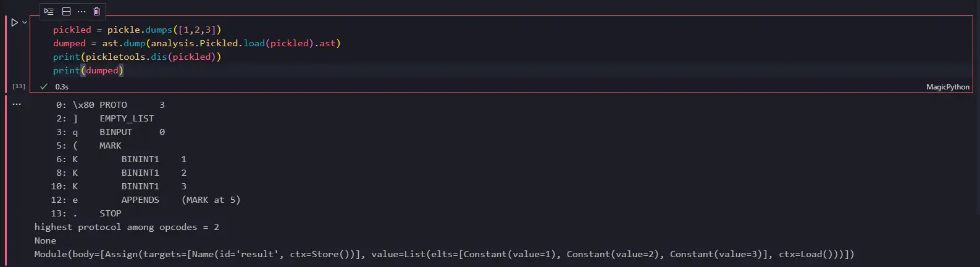
Task: Split the cell using the split icon
Action: point(66,11)
